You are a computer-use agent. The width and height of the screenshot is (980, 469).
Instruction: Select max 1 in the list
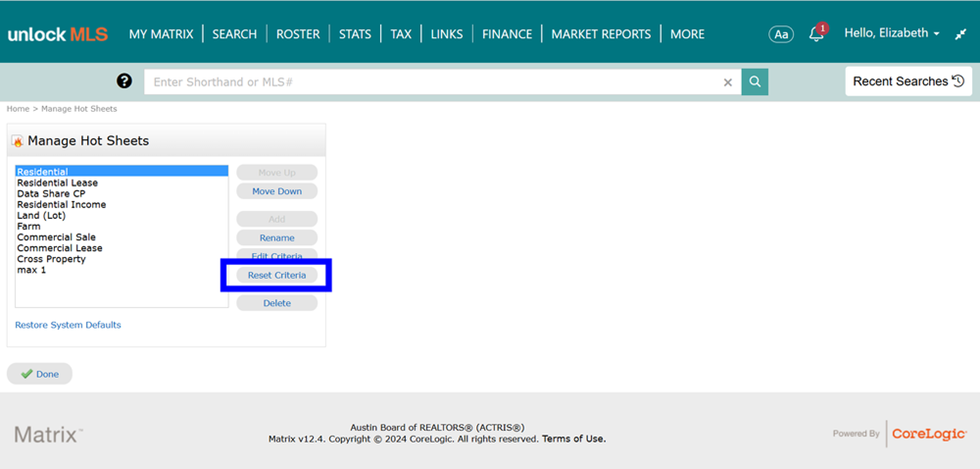click(122, 270)
